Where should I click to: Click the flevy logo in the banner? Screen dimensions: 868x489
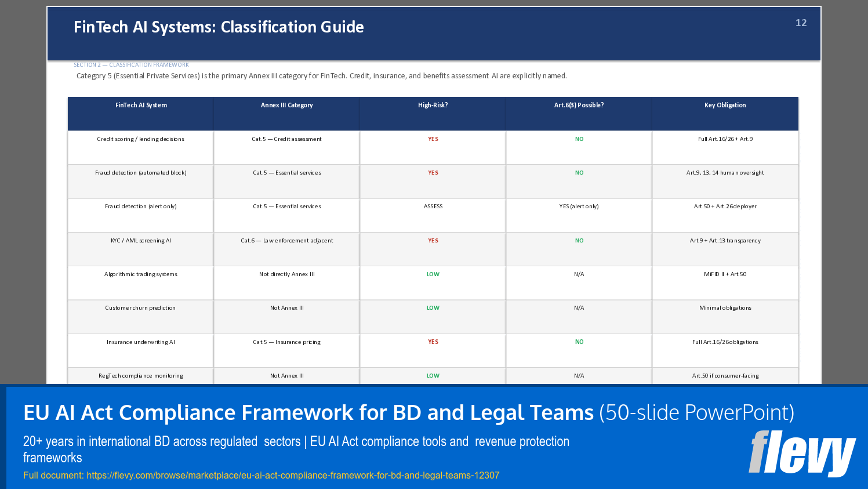(x=802, y=453)
